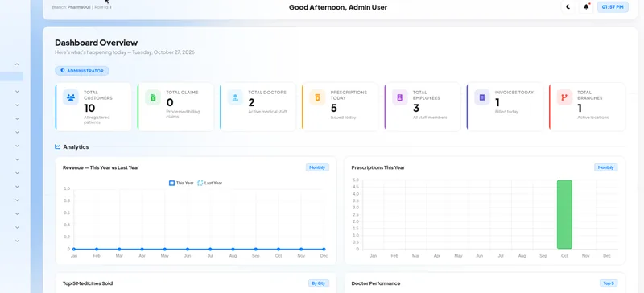This screenshot has width=644, height=293.
Task: Click Top 5 badge on Doctor Performance
Action: 609,283
